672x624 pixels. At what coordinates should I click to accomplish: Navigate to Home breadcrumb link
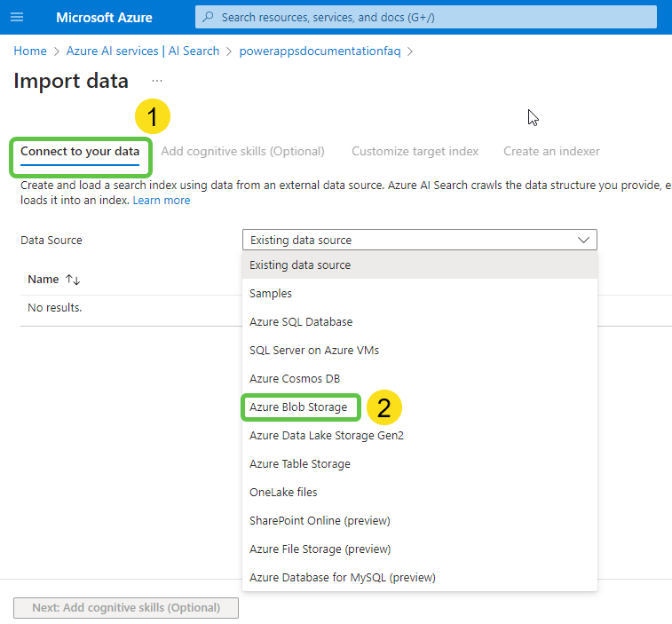[30, 51]
